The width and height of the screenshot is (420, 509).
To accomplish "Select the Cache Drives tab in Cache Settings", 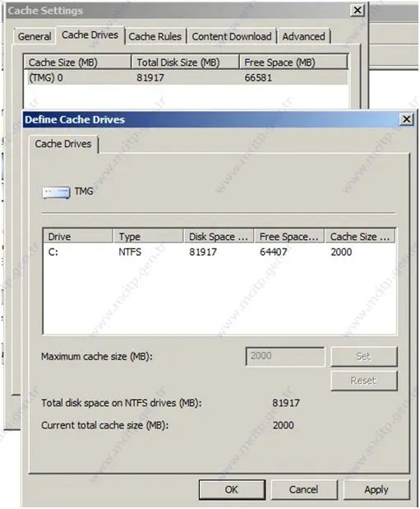I will click(x=90, y=35).
